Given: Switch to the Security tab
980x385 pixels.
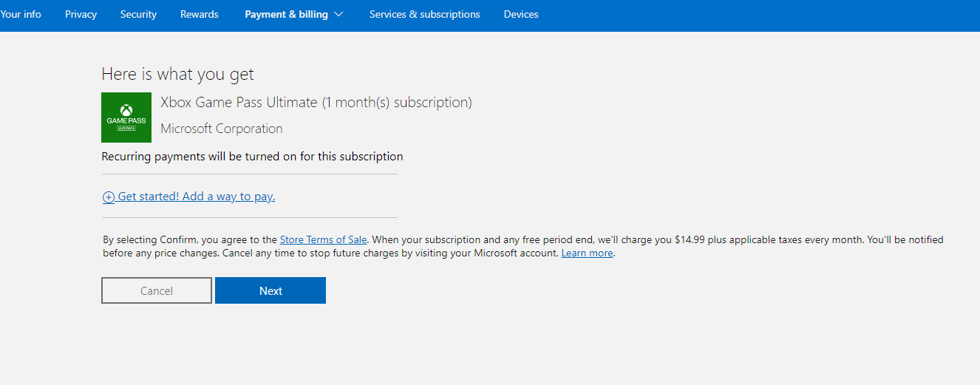Looking at the screenshot, I should (138, 14).
